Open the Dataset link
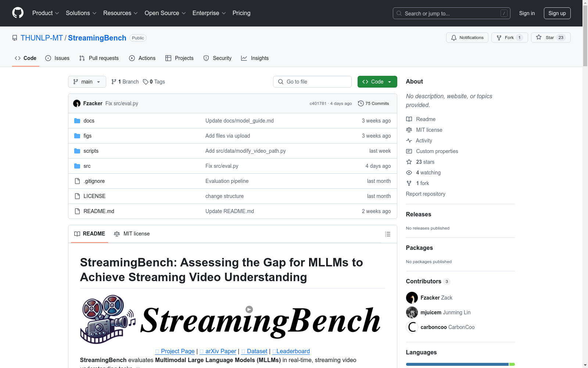 click(254, 351)
